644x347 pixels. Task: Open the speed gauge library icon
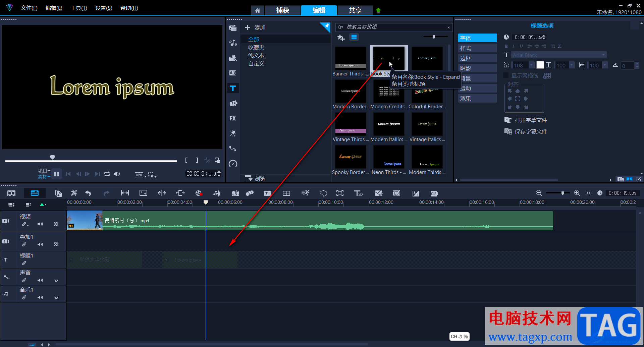pyautogui.click(x=233, y=164)
